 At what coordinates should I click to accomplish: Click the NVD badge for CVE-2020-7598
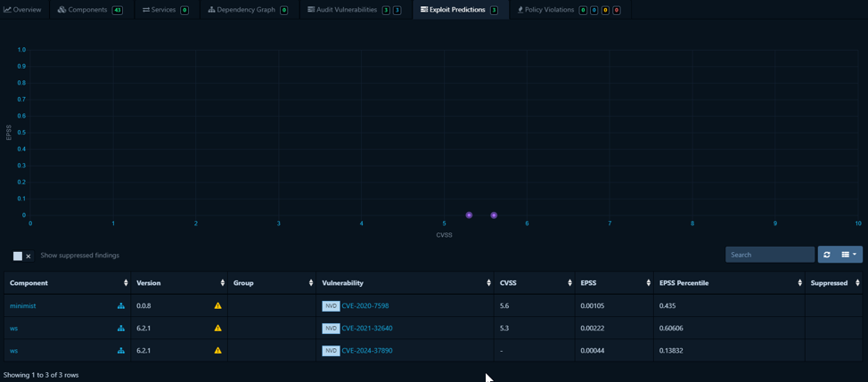331,305
